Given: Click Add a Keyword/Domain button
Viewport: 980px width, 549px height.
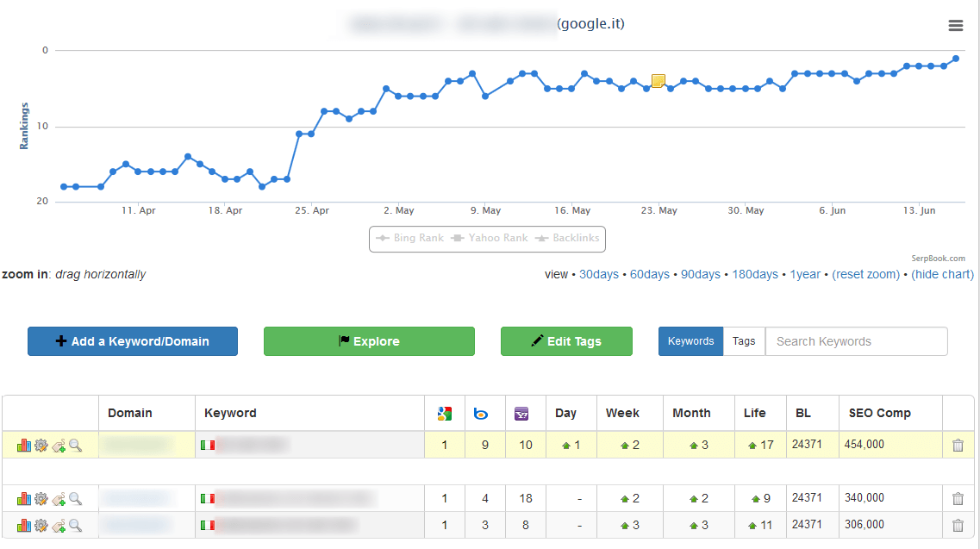Looking at the screenshot, I should pos(133,341).
